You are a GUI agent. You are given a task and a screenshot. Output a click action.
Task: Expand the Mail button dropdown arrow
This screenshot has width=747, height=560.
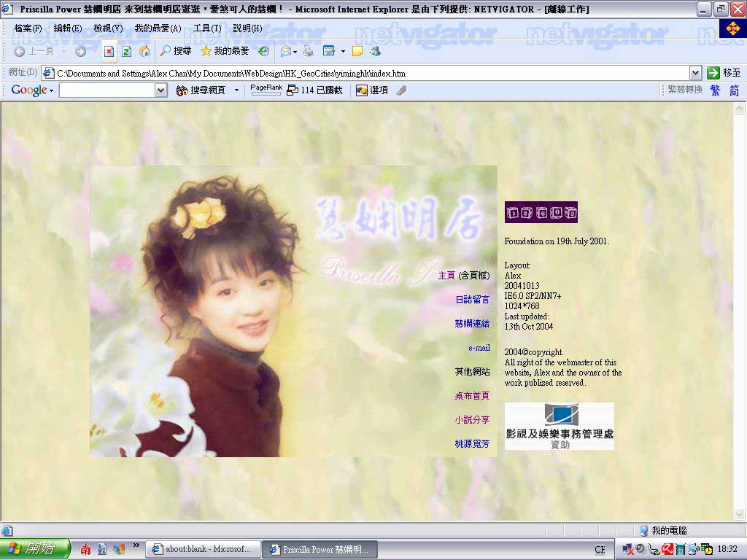pyautogui.click(x=295, y=52)
